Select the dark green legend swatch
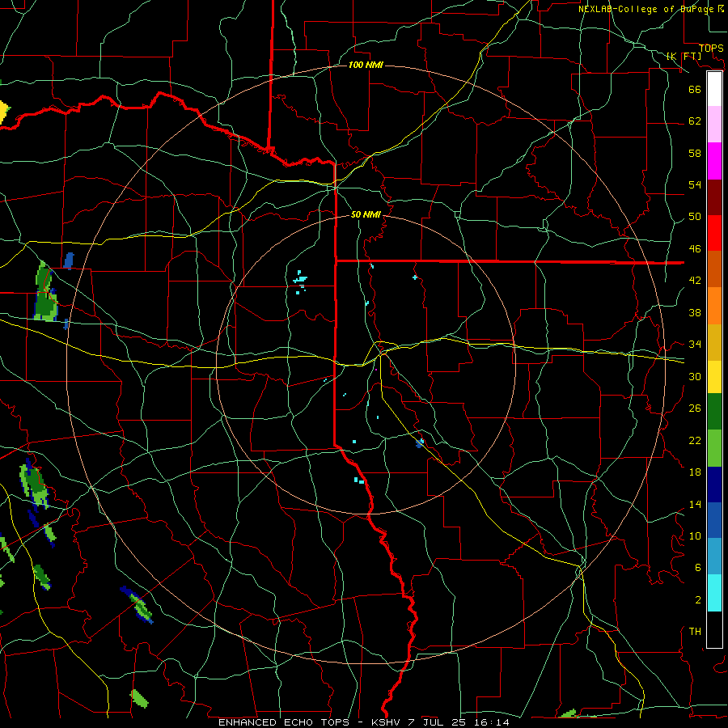The height and width of the screenshot is (728, 728). 714,412
